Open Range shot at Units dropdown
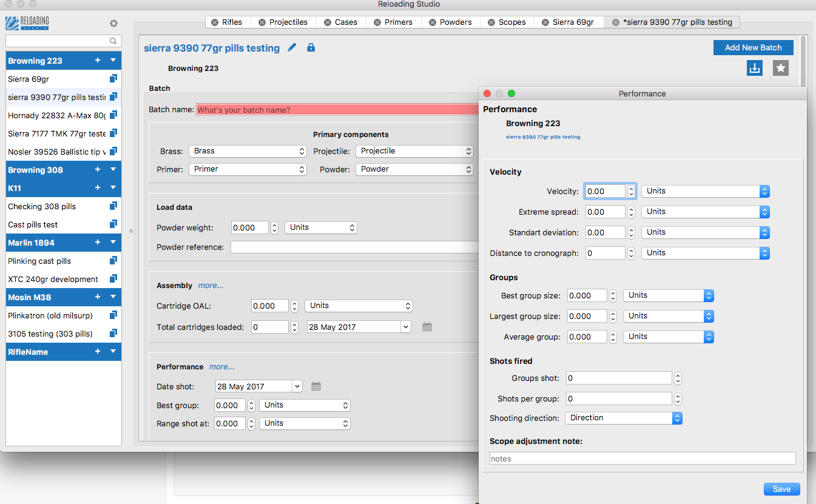Image resolution: width=816 pixels, height=504 pixels. pyautogui.click(x=305, y=423)
